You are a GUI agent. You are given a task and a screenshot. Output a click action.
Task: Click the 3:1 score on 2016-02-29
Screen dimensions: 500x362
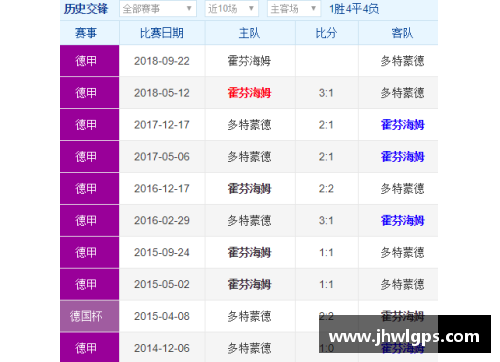[326, 220]
